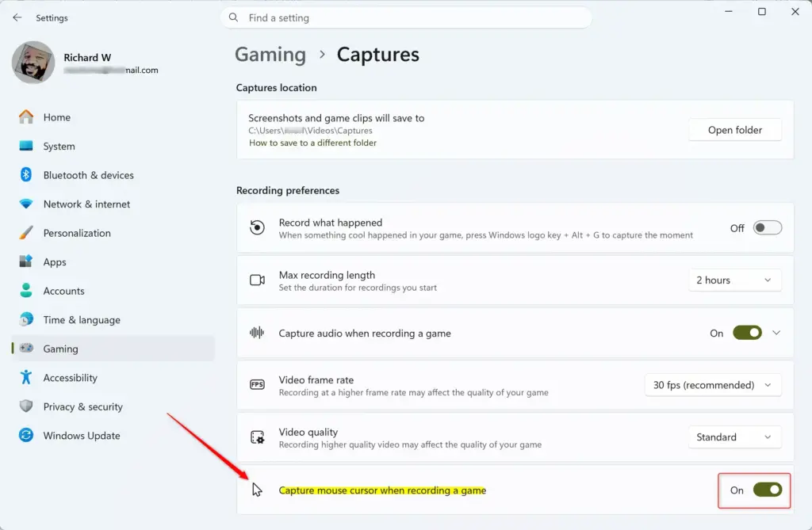
Task: Click the Bluetooth icon in sidebar
Action: coord(26,175)
